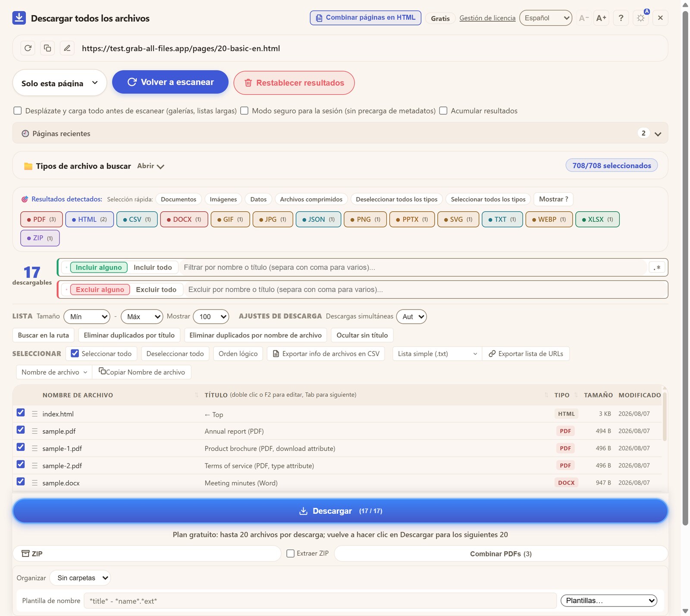Image resolution: width=690 pixels, height=616 pixels.
Task: Select Incluir todo filter mode
Action: click(153, 268)
